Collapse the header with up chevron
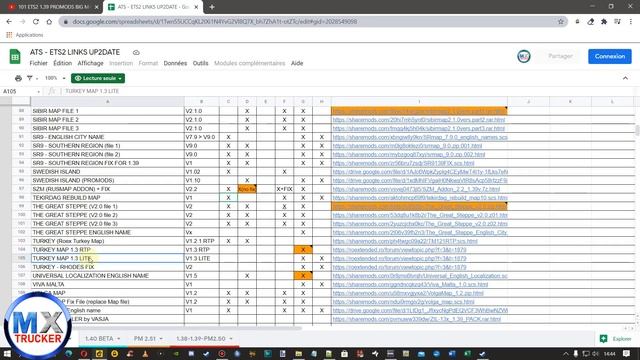The width and height of the screenshot is (640, 360). tap(625, 78)
